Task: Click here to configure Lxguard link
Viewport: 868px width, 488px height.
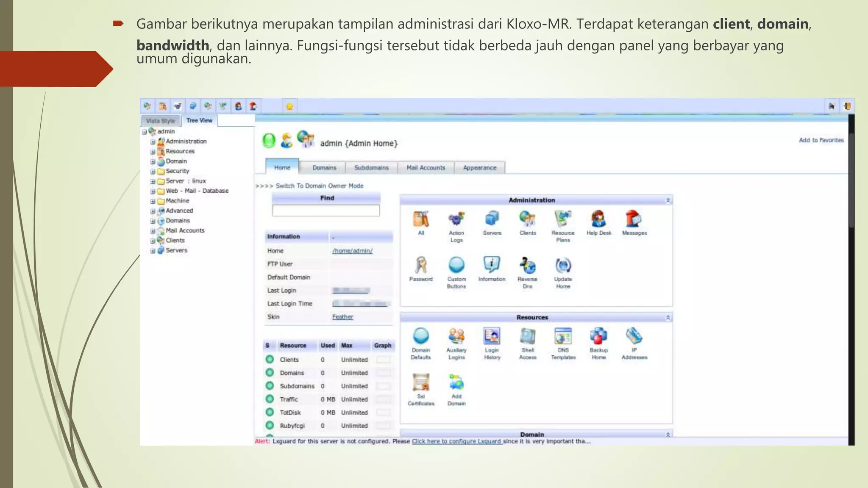Action: point(456,441)
